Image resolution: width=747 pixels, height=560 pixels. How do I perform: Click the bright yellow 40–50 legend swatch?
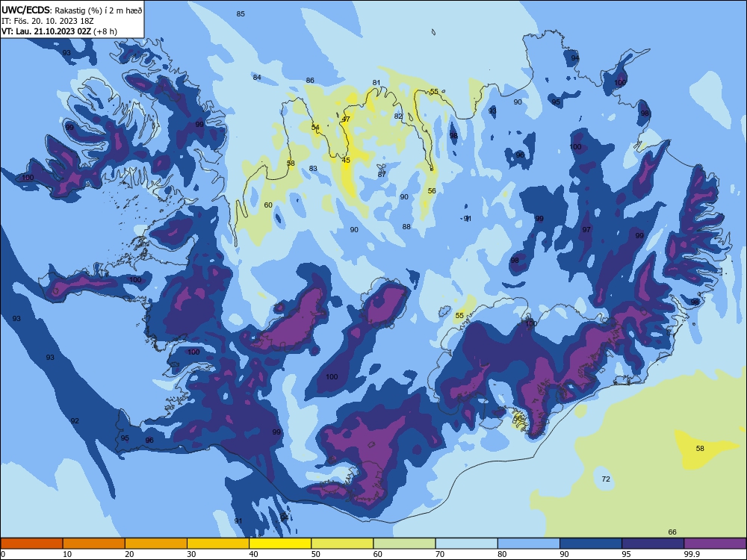pos(280,544)
